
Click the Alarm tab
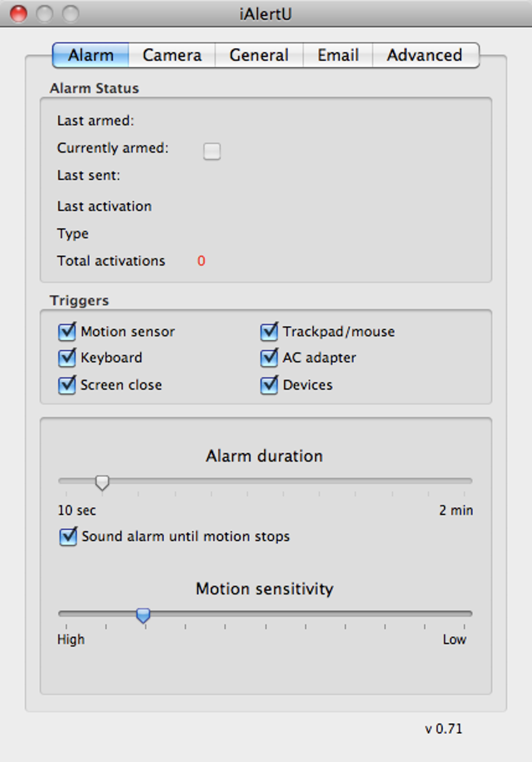pos(91,55)
